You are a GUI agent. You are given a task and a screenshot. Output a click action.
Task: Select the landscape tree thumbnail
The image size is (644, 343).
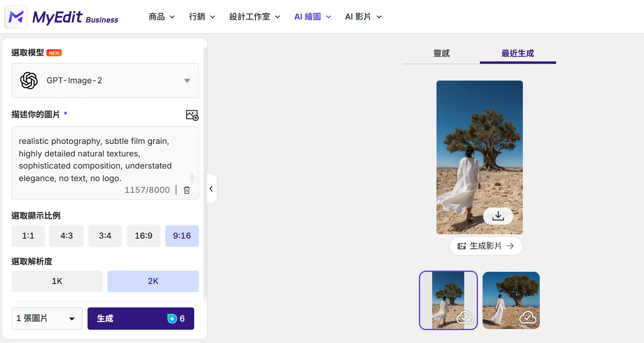pos(511,300)
